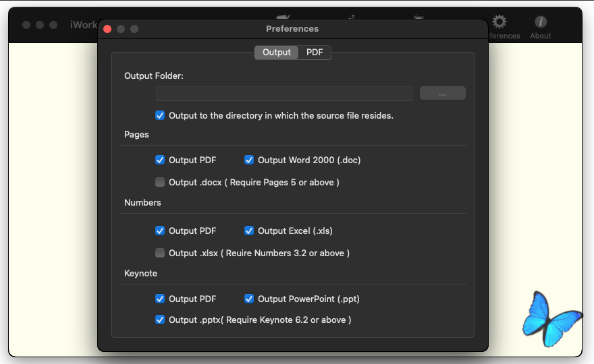Screen dimensions: 594x364
Task: Click the About toolbar label
Action: pos(540,36)
